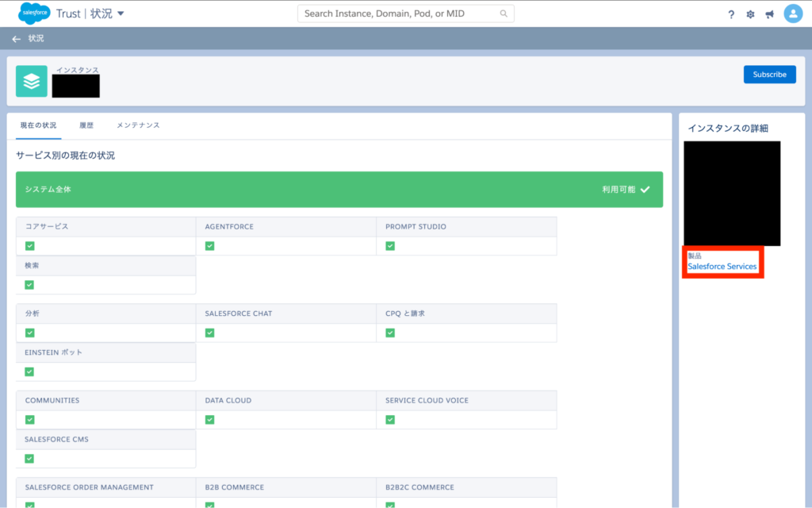Click the Subscribe button
The image size is (812, 508).
[x=769, y=75]
